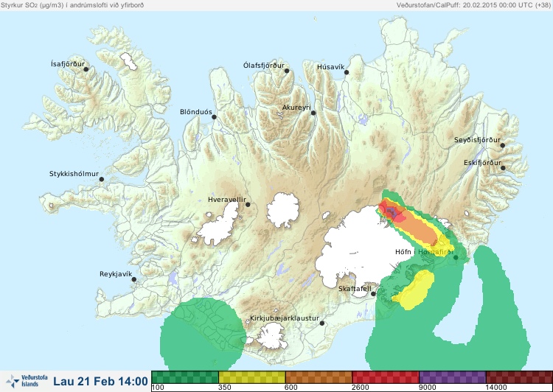Click the 'Stykkishólmur' map label
This screenshot has height=392, width=553.
point(74,174)
